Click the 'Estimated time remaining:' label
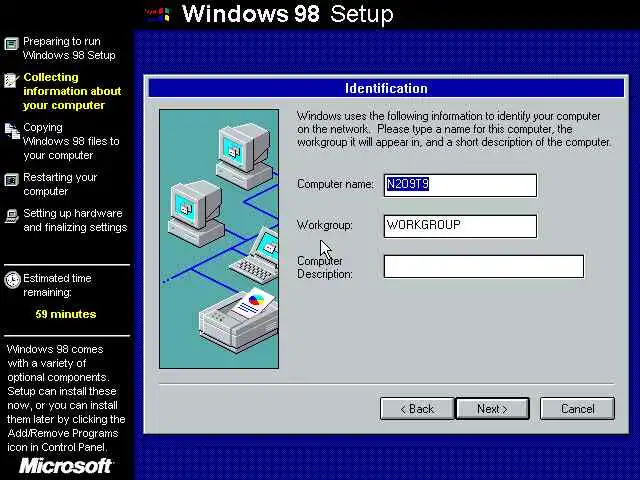 57,285
